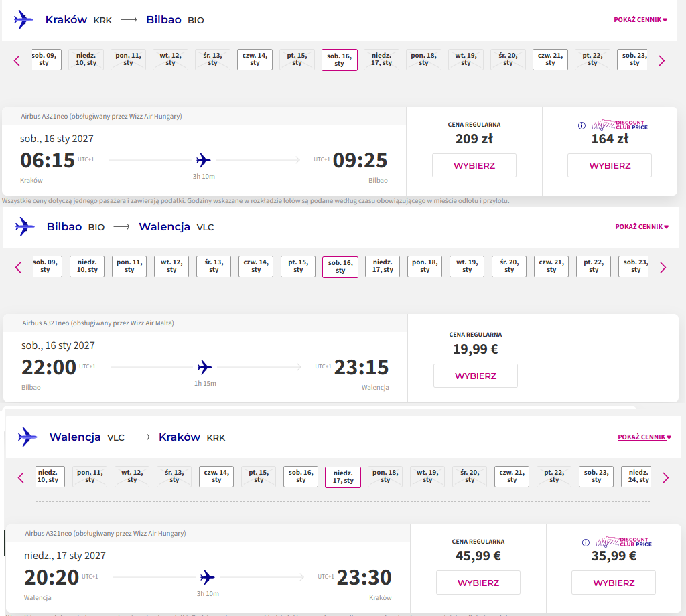This screenshot has width=686, height=616.
Task: Select pon. 18, sty date for Bilbao–Walencja
Action: coord(425,266)
